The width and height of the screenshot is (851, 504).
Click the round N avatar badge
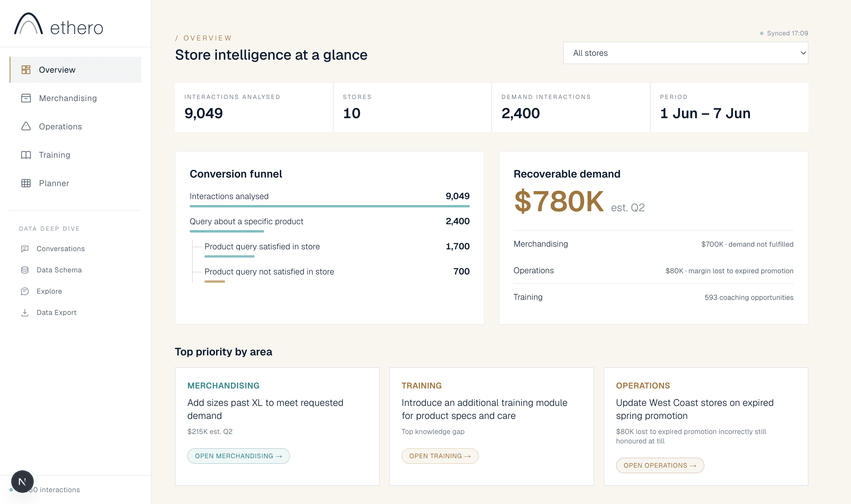point(22,481)
